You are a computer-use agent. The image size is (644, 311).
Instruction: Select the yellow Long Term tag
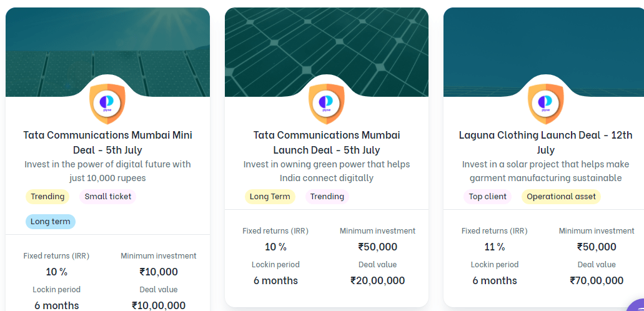(x=270, y=196)
